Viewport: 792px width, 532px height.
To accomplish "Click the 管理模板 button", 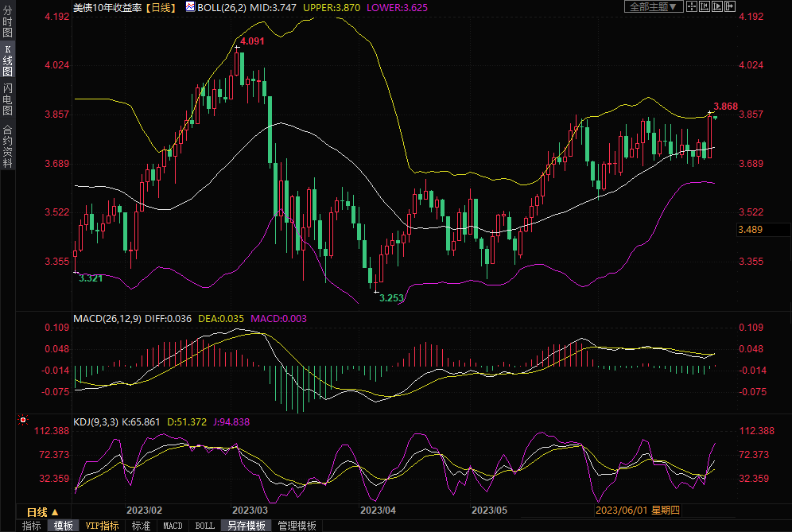I will pyautogui.click(x=296, y=526).
